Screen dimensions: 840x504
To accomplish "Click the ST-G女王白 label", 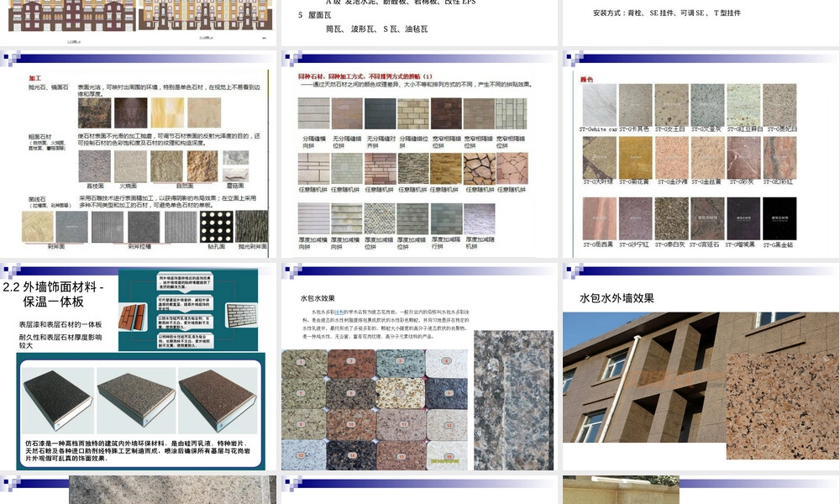I will (670, 129).
